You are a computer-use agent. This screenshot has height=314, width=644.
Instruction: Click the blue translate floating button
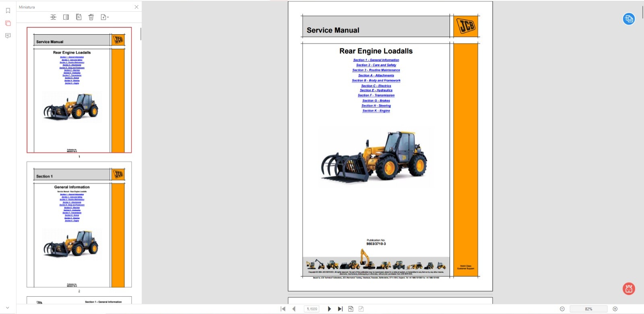629,19
